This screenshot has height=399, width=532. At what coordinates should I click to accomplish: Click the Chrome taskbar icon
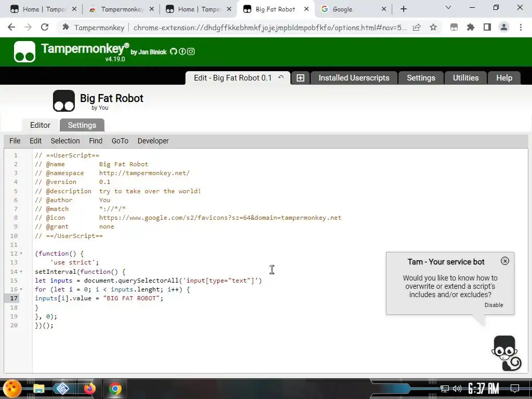tap(115, 389)
